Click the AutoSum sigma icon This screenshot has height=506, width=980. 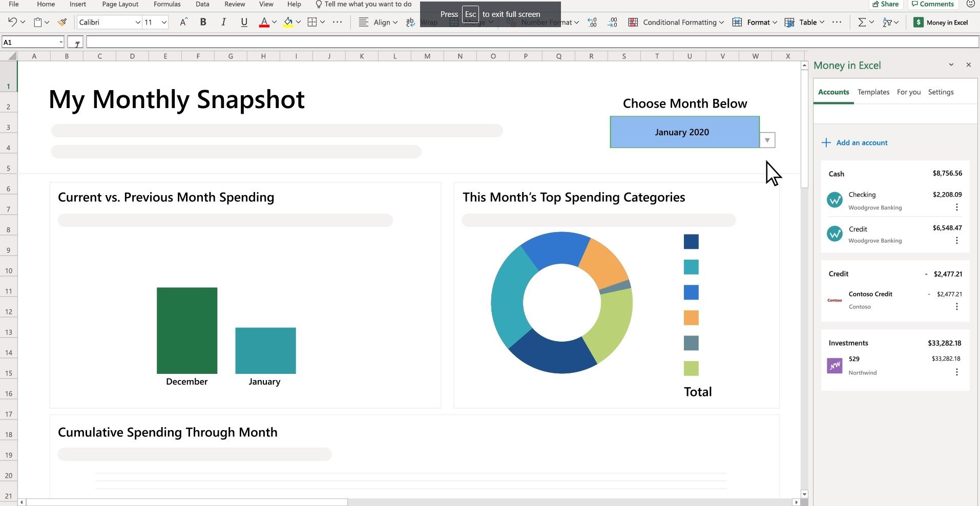(862, 22)
